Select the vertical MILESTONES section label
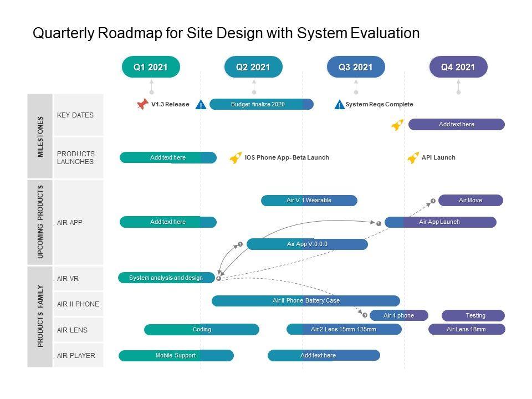The width and height of the screenshot is (532, 399). click(x=40, y=136)
